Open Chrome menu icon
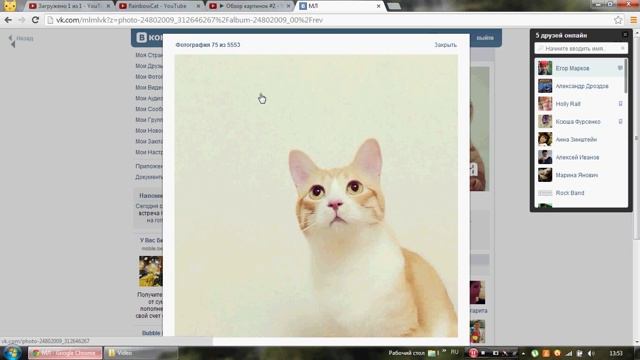Screen dimensions: 640x360 [x=633, y=20]
